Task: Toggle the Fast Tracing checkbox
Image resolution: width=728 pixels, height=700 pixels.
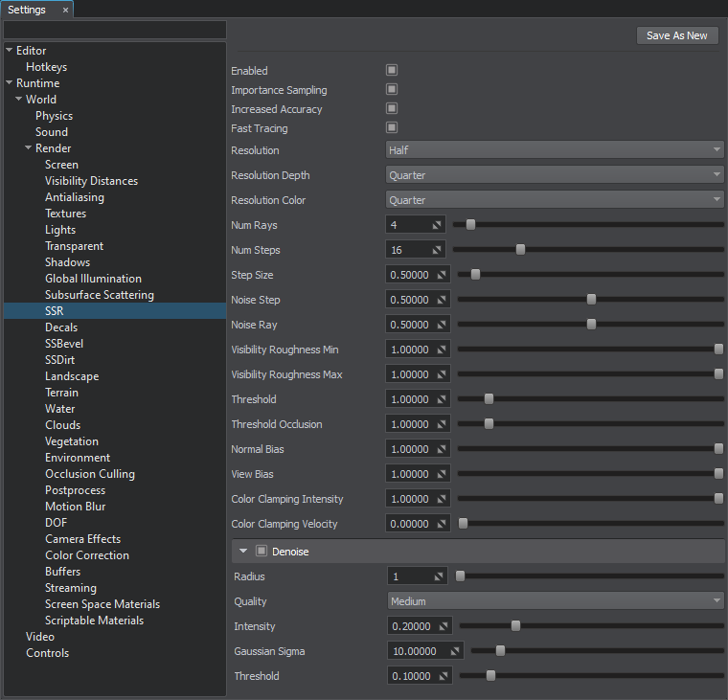Action: [x=392, y=127]
